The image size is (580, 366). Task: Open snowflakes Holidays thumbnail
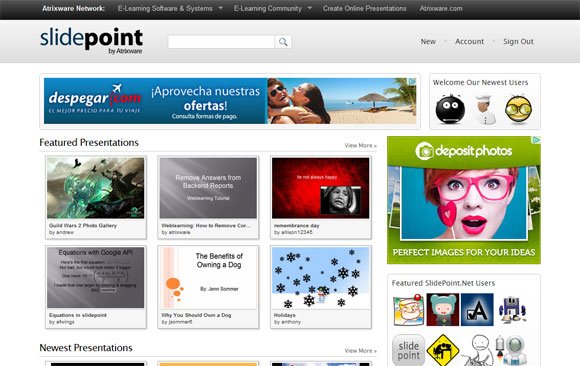point(321,278)
